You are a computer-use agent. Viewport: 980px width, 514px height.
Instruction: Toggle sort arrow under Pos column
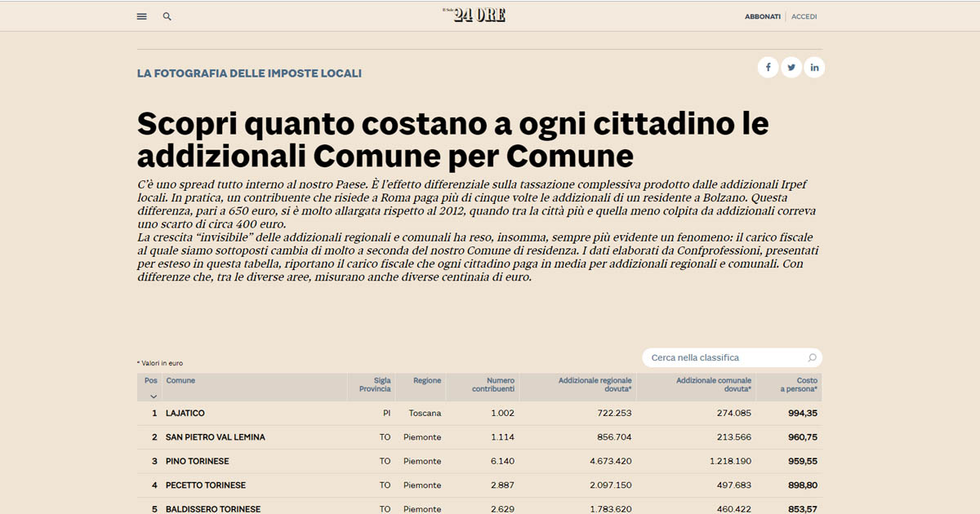pyautogui.click(x=153, y=397)
